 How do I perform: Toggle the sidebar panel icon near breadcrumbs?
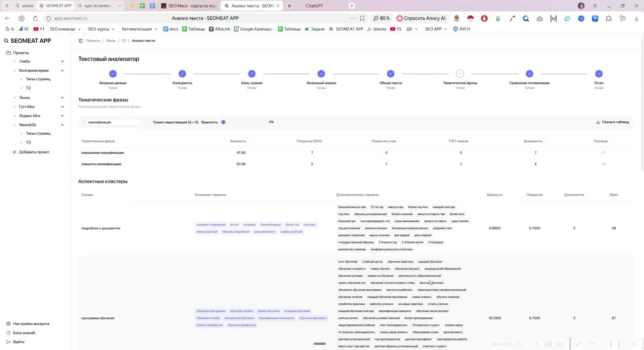(80, 41)
